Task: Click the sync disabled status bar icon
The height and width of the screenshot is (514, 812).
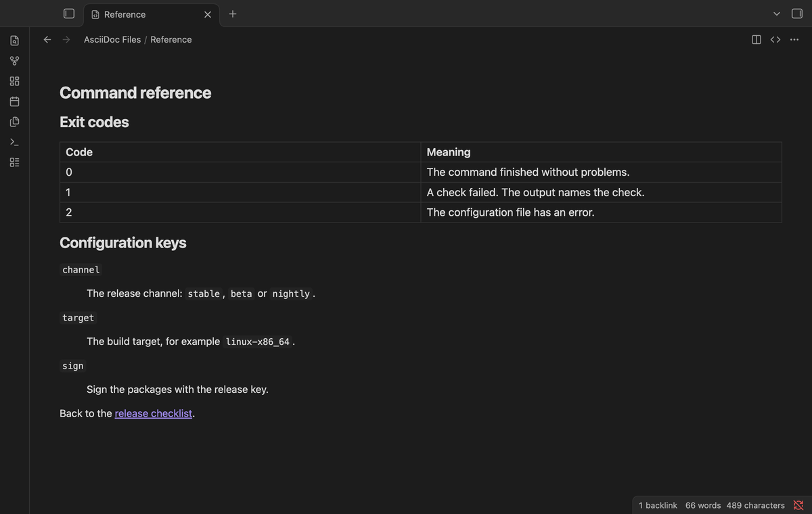Action: pyautogui.click(x=798, y=505)
